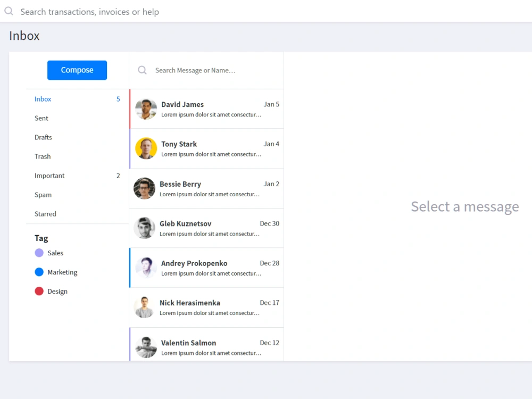Click the global search magnifier icon
This screenshot has width=532, height=399.
(9, 11)
